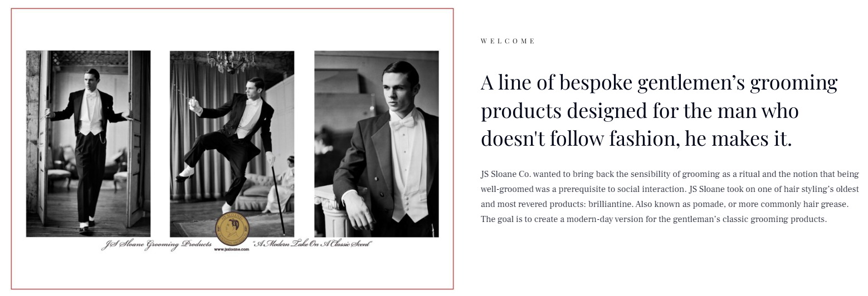Image resolution: width=868 pixels, height=296 pixels.
Task: Click the white bow tie in right photo
Action: 402,122
